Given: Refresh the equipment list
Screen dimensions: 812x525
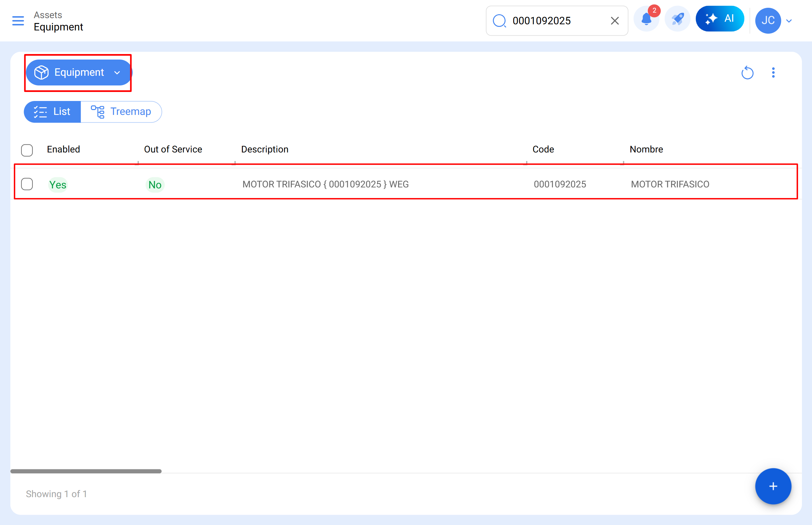Looking at the screenshot, I should pos(748,73).
